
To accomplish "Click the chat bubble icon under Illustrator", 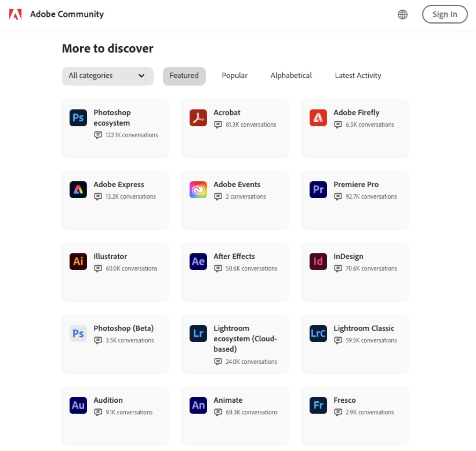I will pyautogui.click(x=98, y=269).
